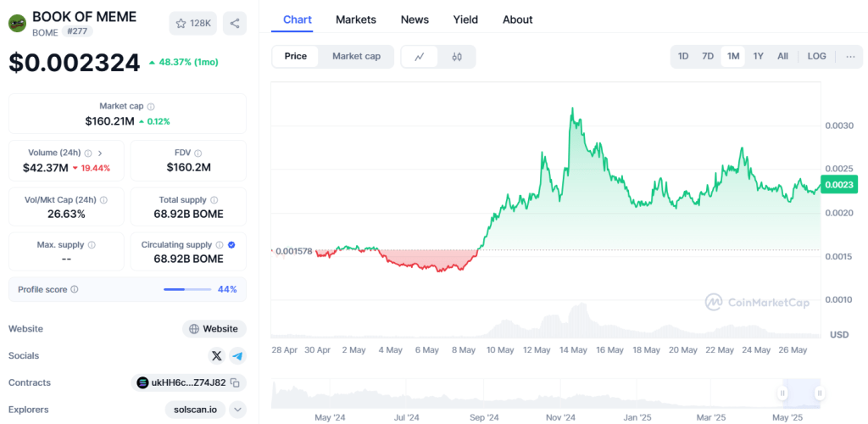Expand Volume (24h) details arrow
This screenshot has height=424, width=868.
point(100,153)
